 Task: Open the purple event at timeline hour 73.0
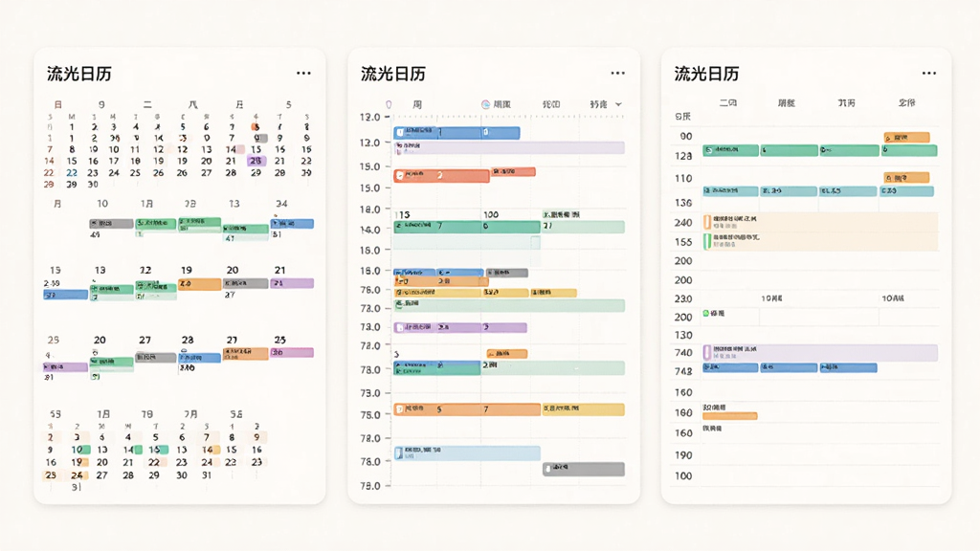[460, 327]
